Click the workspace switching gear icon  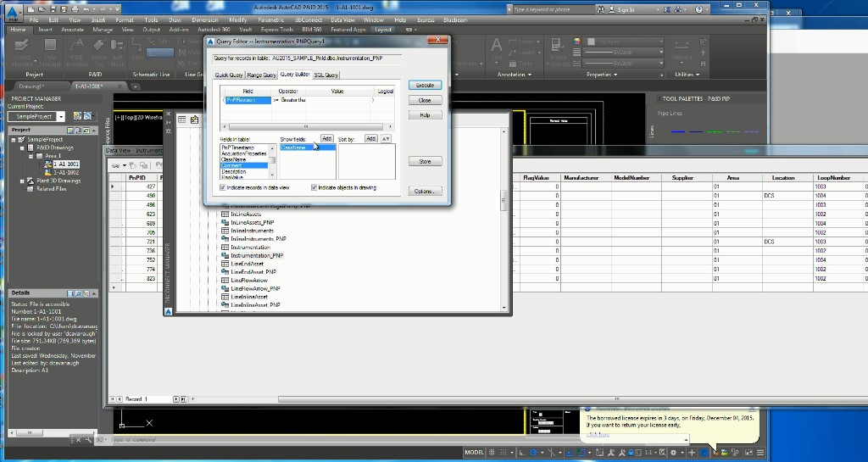point(674,452)
